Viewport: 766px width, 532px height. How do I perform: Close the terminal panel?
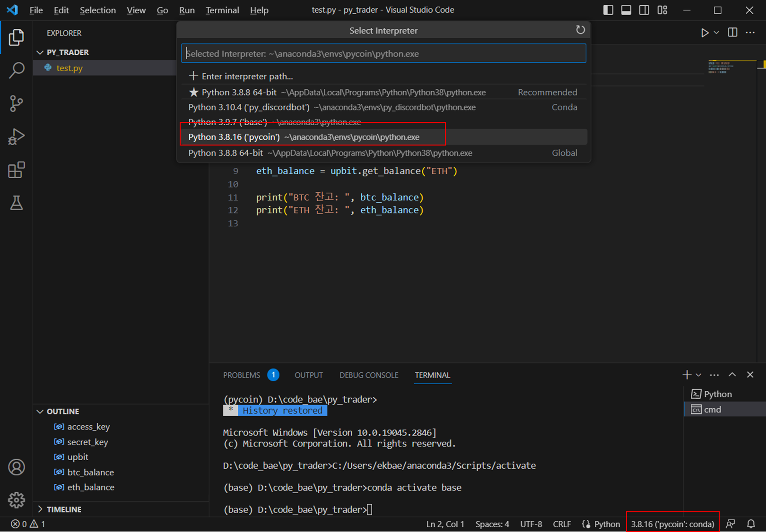coord(750,375)
